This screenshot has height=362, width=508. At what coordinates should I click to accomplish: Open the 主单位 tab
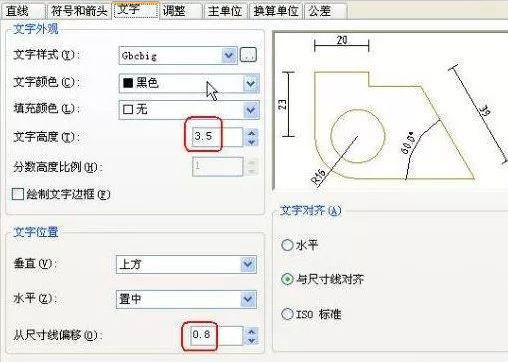point(226,11)
